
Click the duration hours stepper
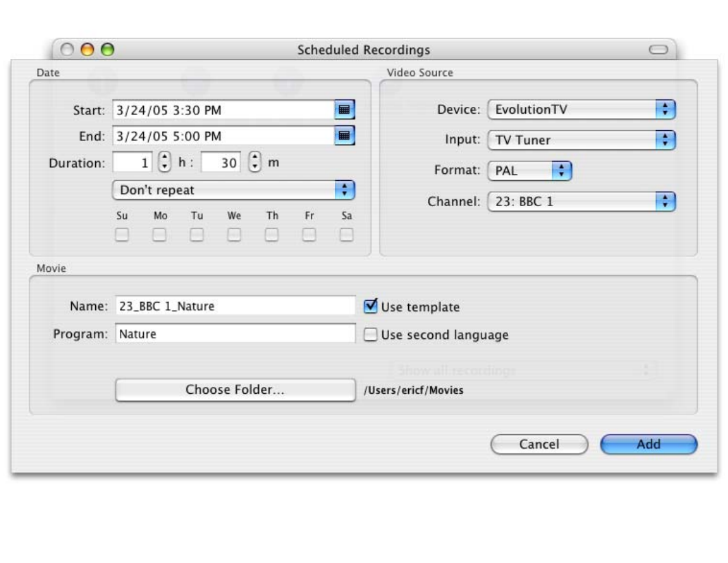tap(164, 163)
